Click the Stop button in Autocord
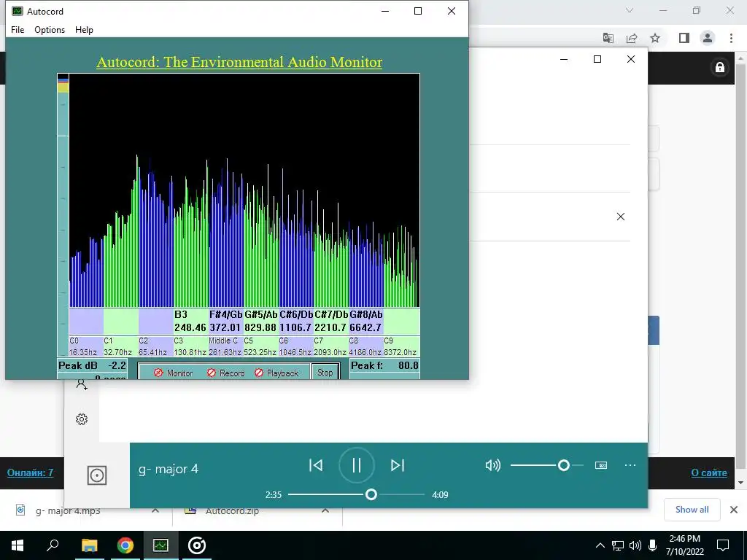Image resolution: width=747 pixels, height=560 pixels. coord(325,373)
